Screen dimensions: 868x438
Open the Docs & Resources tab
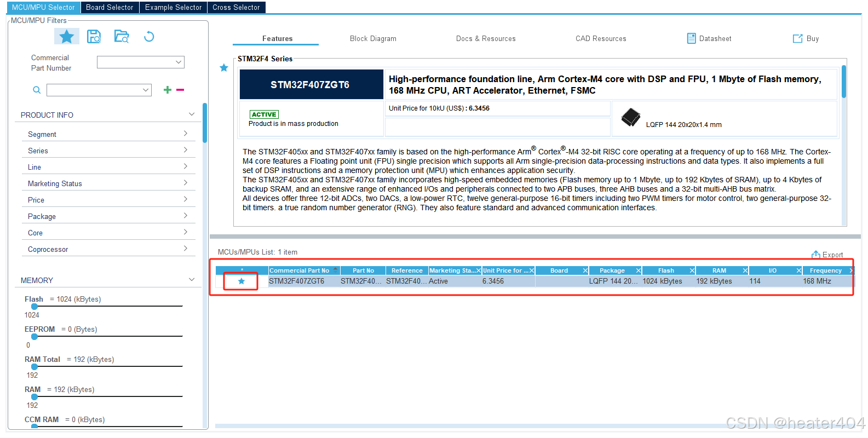click(x=486, y=38)
